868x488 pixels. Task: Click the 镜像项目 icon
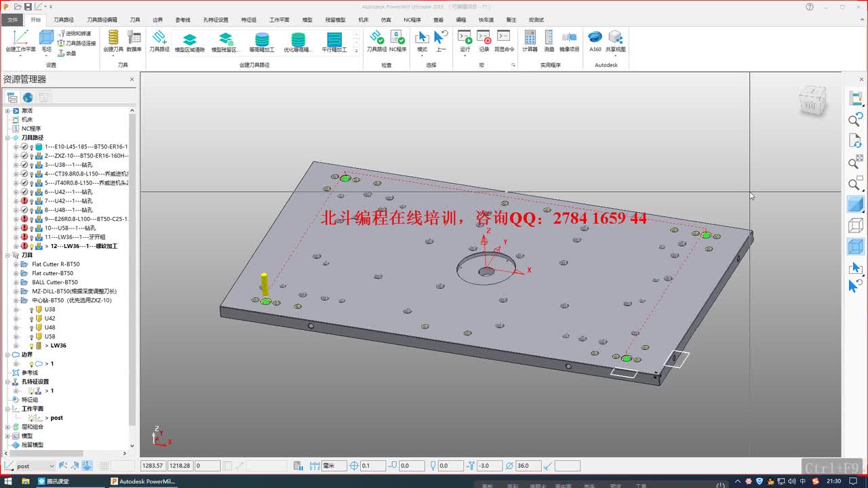tap(569, 41)
